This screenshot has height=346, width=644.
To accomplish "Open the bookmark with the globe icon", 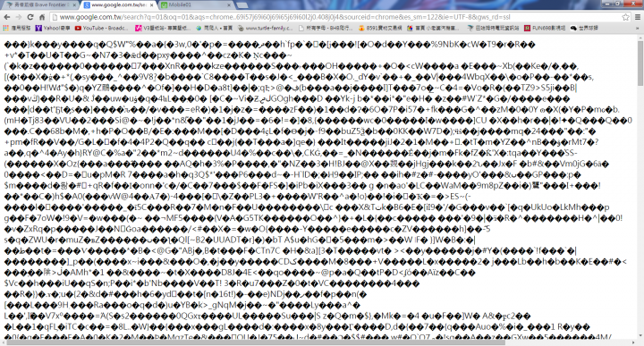I will [x=215, y=29].
